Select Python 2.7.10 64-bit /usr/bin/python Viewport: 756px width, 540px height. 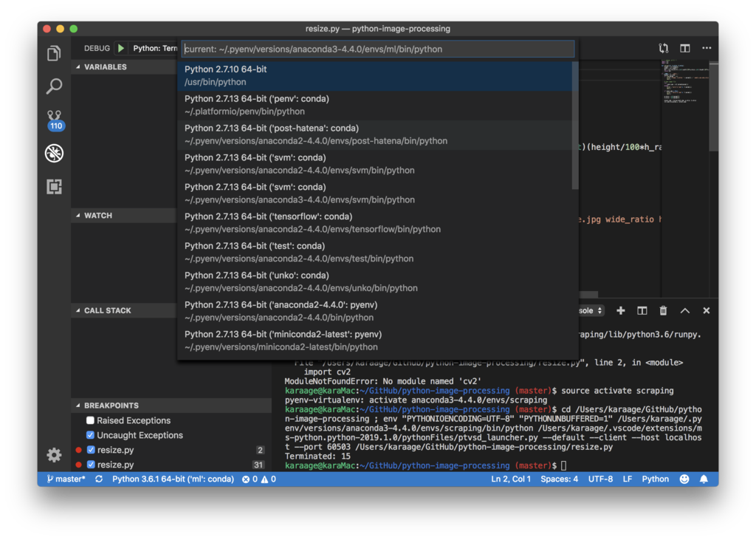click(x=375, y=76)
